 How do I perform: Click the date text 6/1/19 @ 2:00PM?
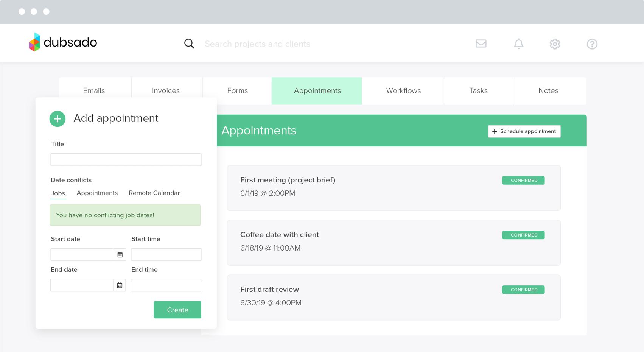(268, 193)
